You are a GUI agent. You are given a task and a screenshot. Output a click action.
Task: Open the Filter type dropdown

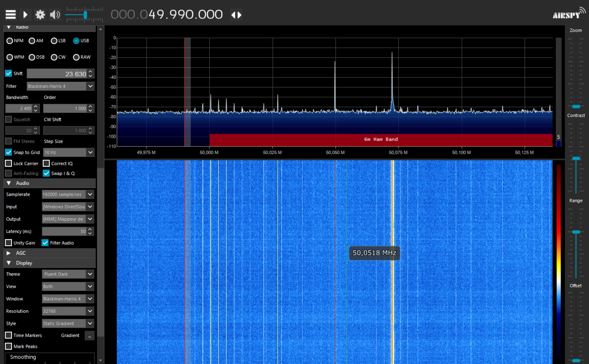pyautogui.click(x=90, y=86)
